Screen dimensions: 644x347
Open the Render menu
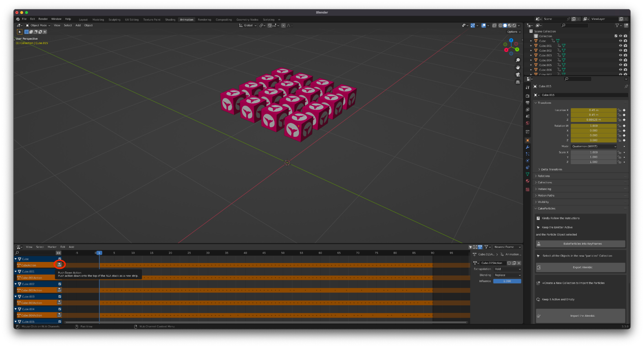click(x=43, y=19)
